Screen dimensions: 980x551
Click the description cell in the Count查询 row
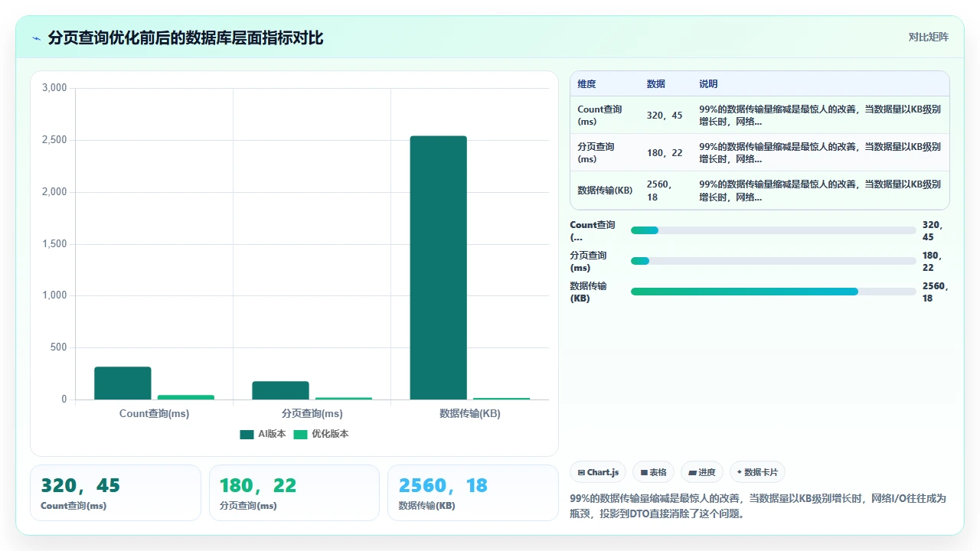(820, 116)
